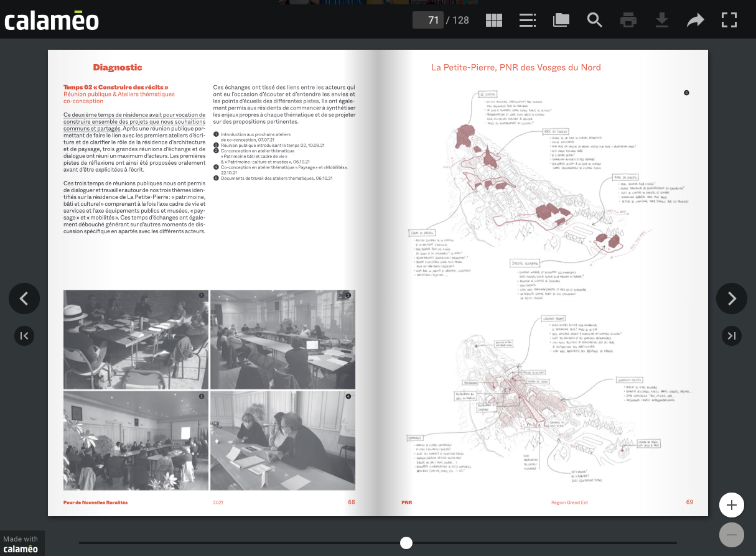Viewport: 756px width, 556px height.
Task: Toggle fullscreen mode
Action: [x=729, y=20]
